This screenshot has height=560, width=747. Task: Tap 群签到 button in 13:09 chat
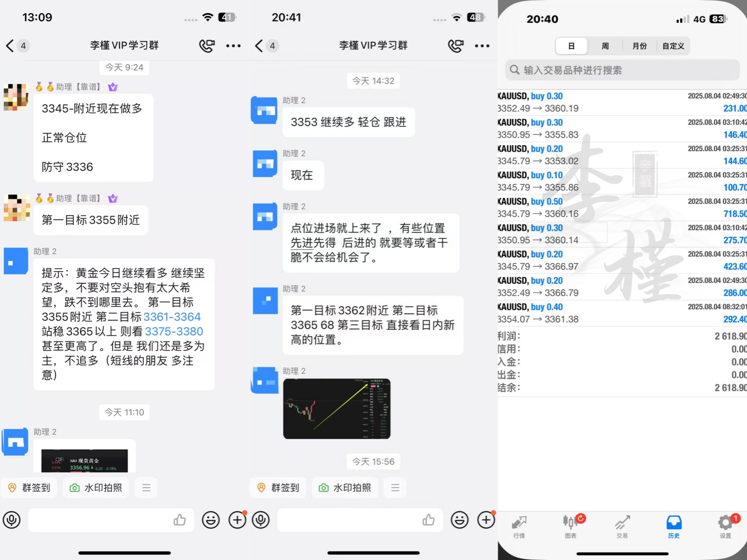point(29,488)
